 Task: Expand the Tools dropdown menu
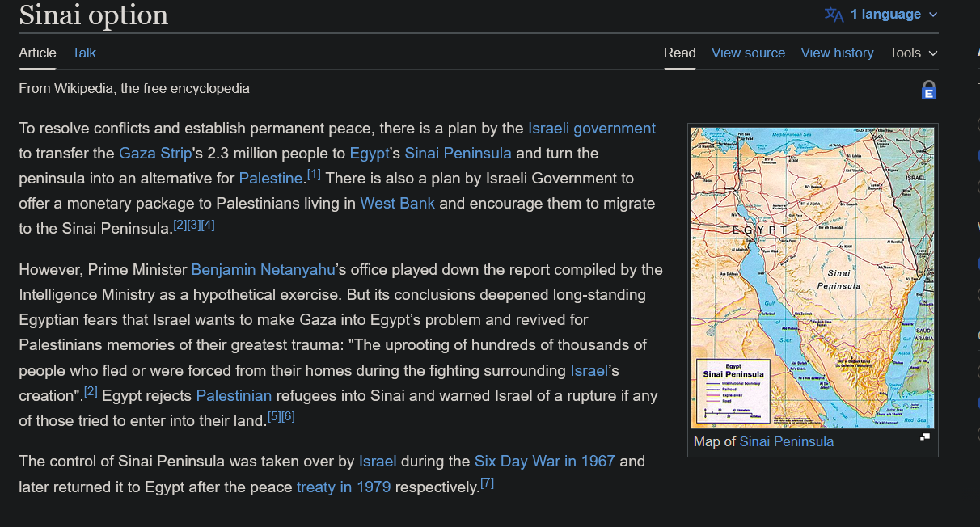pos(914,53)
